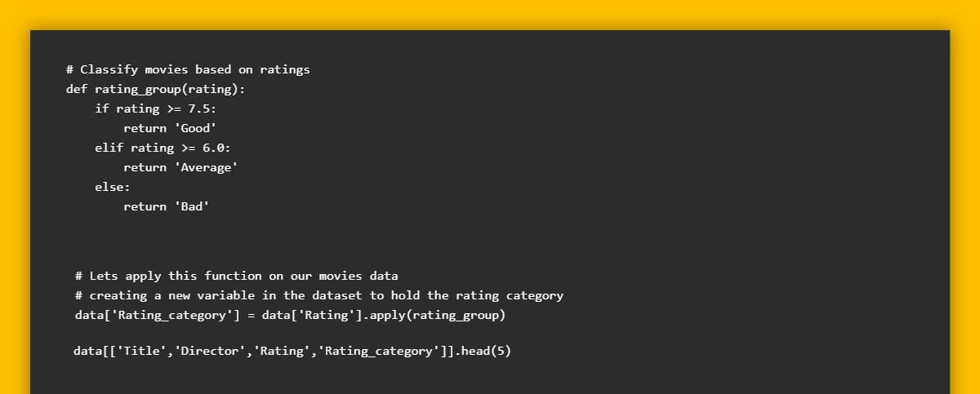Click 'Rating_category' in the last line's column list
The width and height of the screenshot is (980, 394).
click(379, 351)
